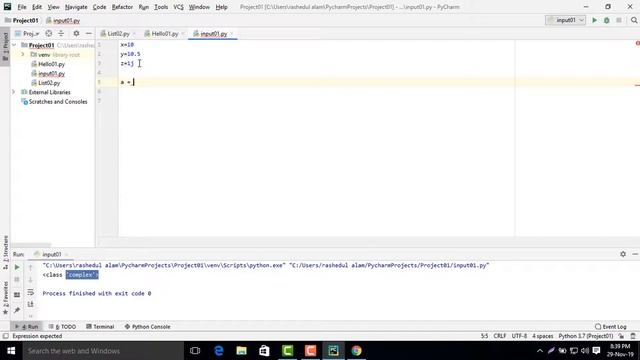
Task: Collapse the Project01 root node
Action: click(x=14, y=45)
